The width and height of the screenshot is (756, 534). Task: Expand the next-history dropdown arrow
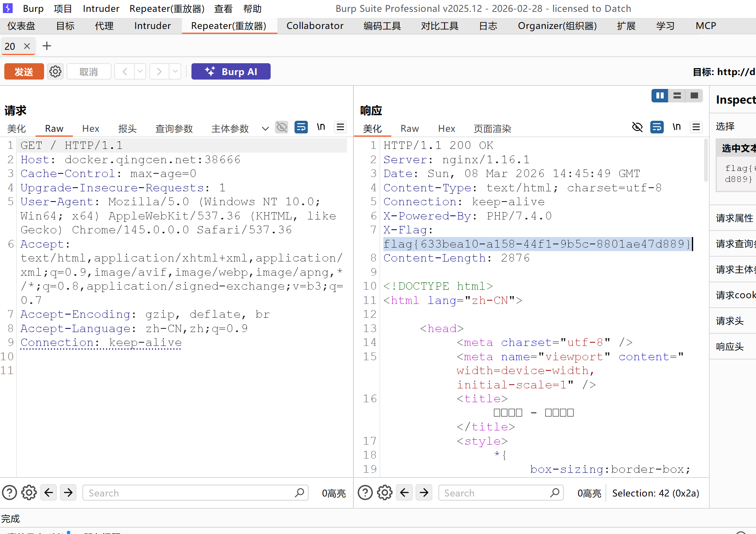pyautogui.click(x=175, y=72)
